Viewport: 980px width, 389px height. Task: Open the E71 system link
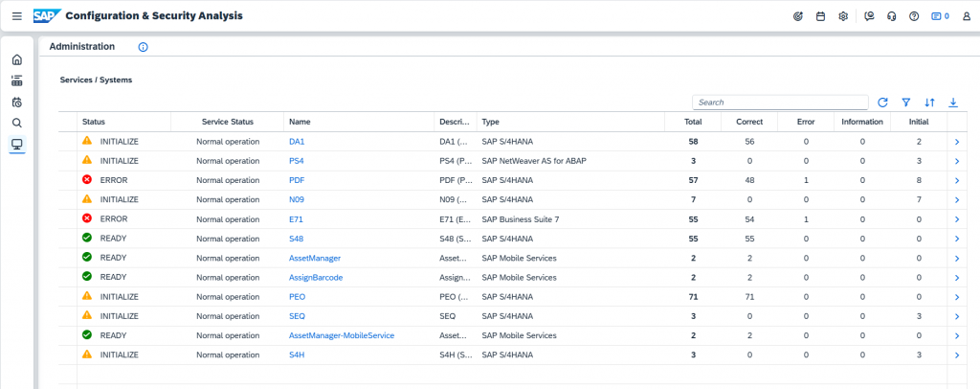(x=296, y=219)
